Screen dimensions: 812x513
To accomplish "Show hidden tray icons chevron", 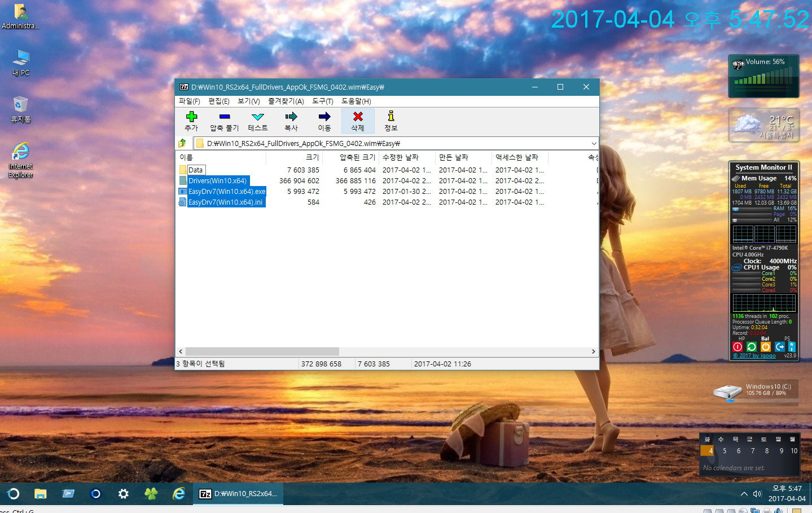I will [744, 494].
